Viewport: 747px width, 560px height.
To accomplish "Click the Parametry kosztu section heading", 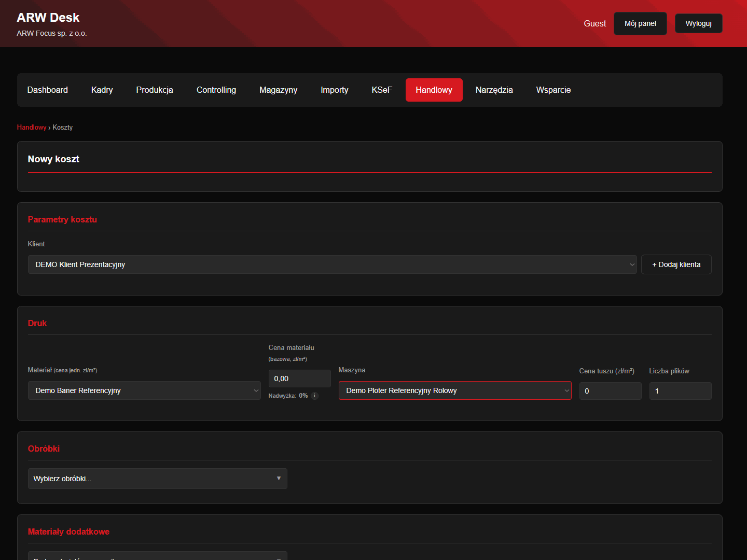I will point(62,219).
